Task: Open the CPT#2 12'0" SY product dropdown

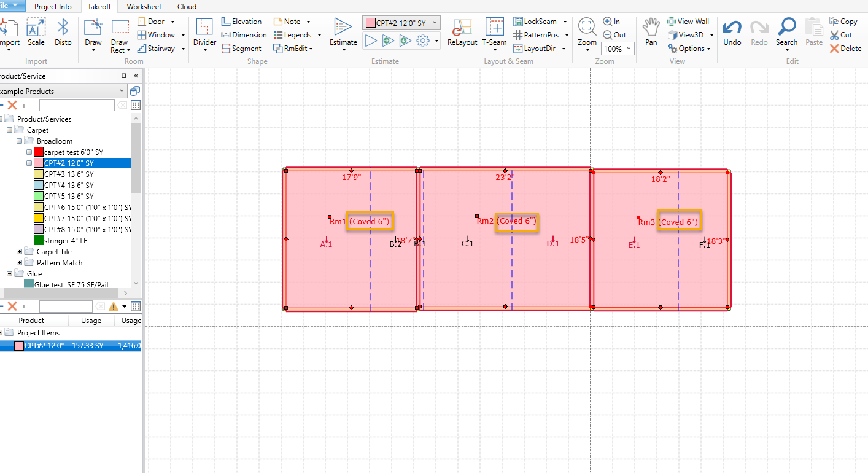Action: click(x=435, y=23)
